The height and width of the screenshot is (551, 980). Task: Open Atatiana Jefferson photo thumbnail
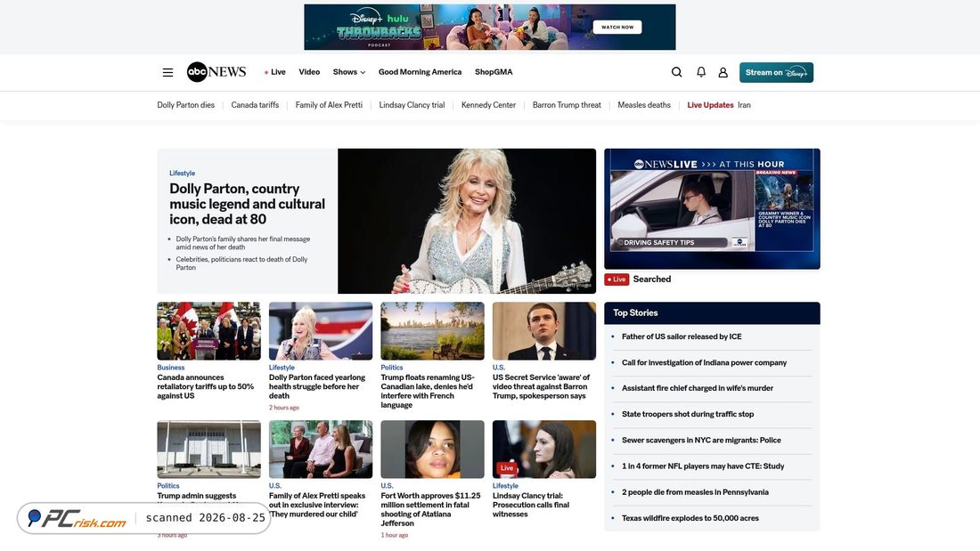pos(432,450)
